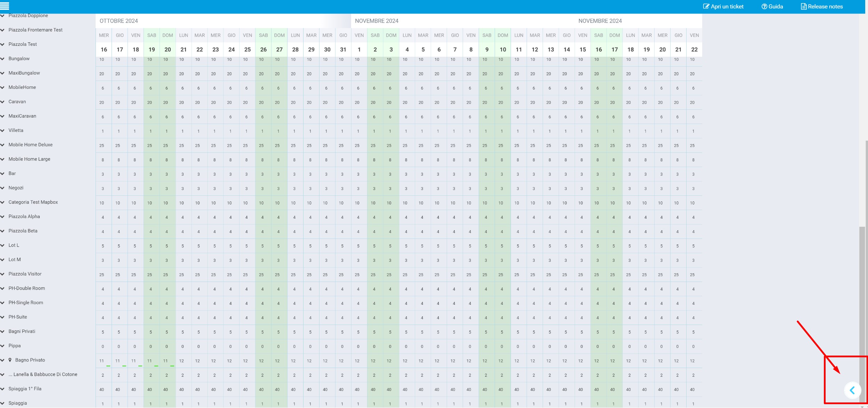The height and width of the screenshot is (408, 868).
Task: Click the ticket edit icon
Action: tap(706, 7)
